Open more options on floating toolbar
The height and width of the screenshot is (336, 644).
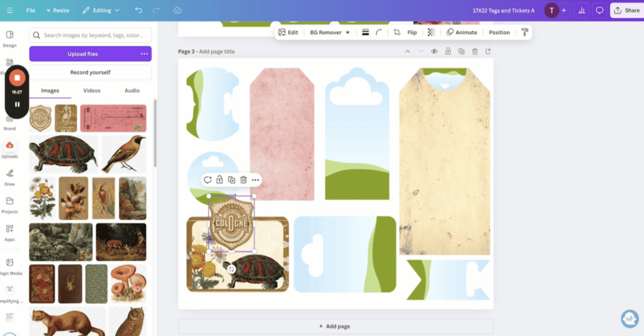(255, 180)
